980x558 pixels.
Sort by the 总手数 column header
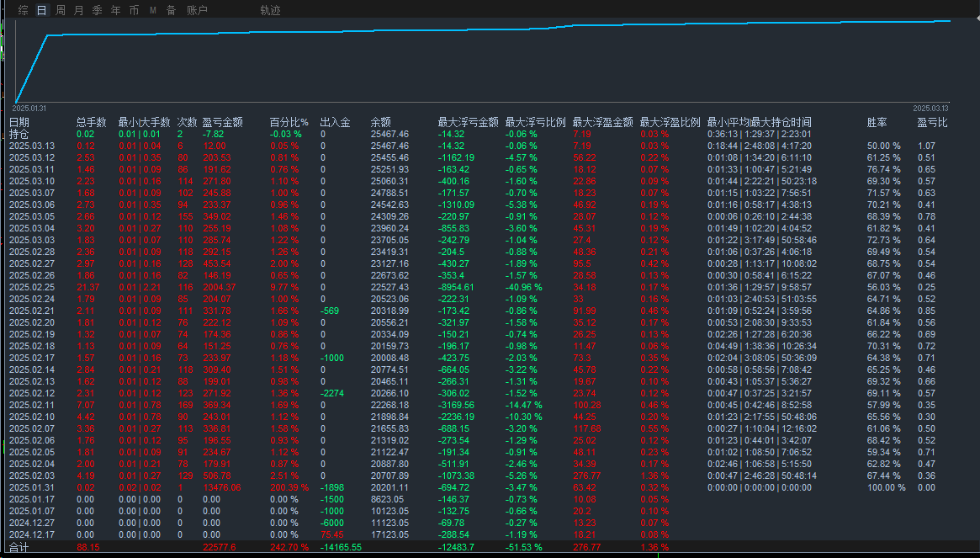(90, 121)
